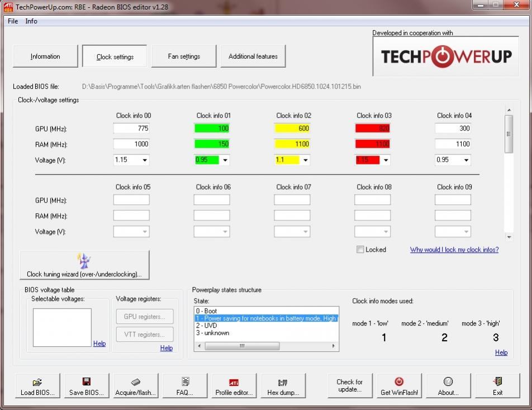Viewport: 532px width, 410px height.
Task: Click yellow Clock info 02 GPU field
Action: 292,129
